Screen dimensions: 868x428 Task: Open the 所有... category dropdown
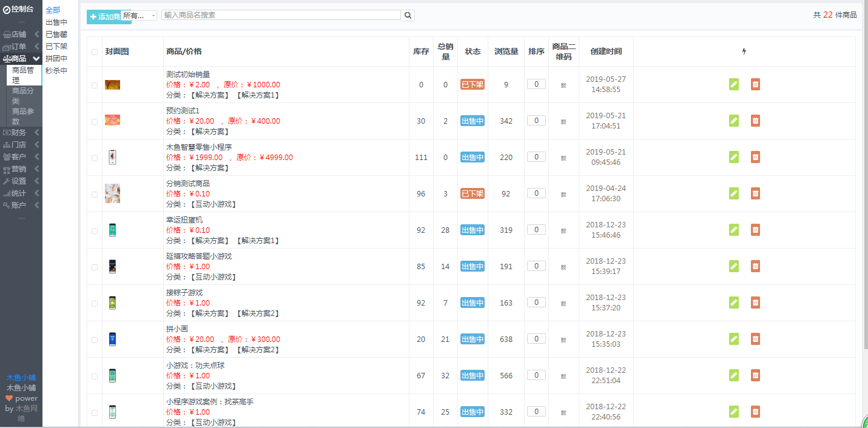click(139, 16)
